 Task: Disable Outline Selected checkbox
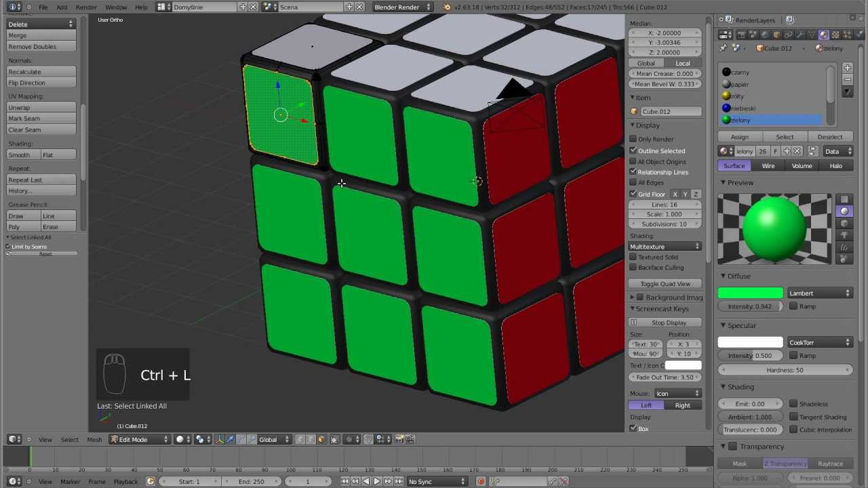[633, 150]
